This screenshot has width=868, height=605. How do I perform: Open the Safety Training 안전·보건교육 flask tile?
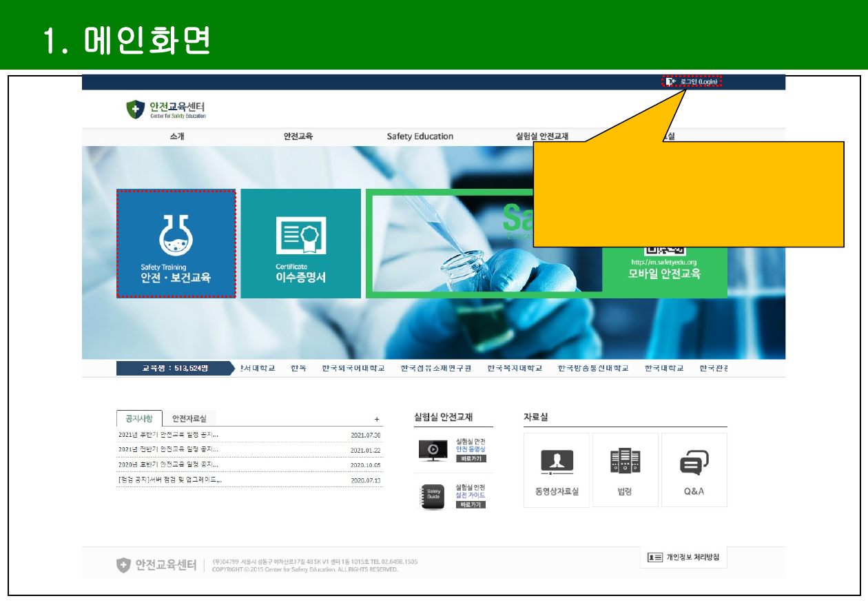click(176, 243)
